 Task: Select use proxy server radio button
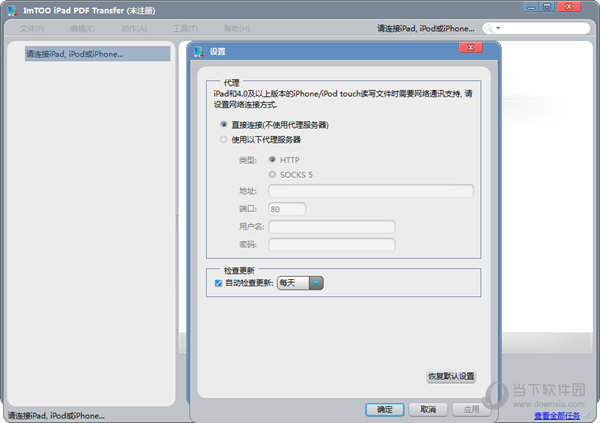pos(223,139)
